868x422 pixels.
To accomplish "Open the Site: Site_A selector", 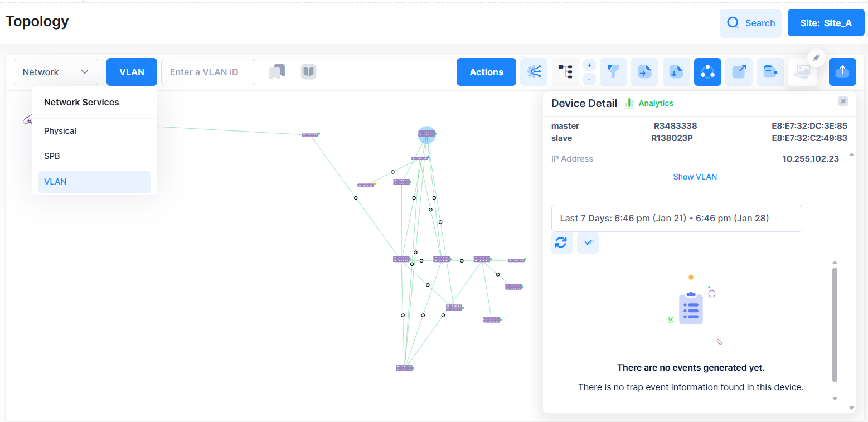I will click(x=826, y=23).
